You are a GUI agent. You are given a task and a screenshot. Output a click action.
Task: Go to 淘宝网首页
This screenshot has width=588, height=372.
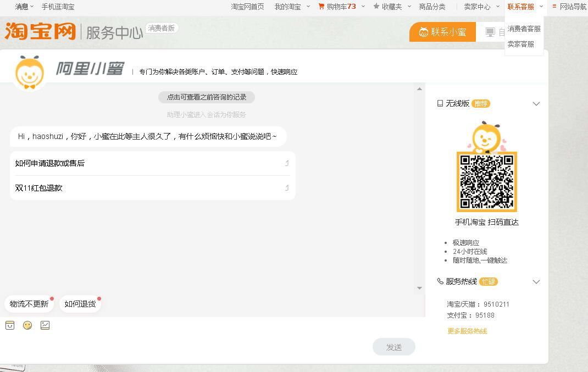[247, 7]
